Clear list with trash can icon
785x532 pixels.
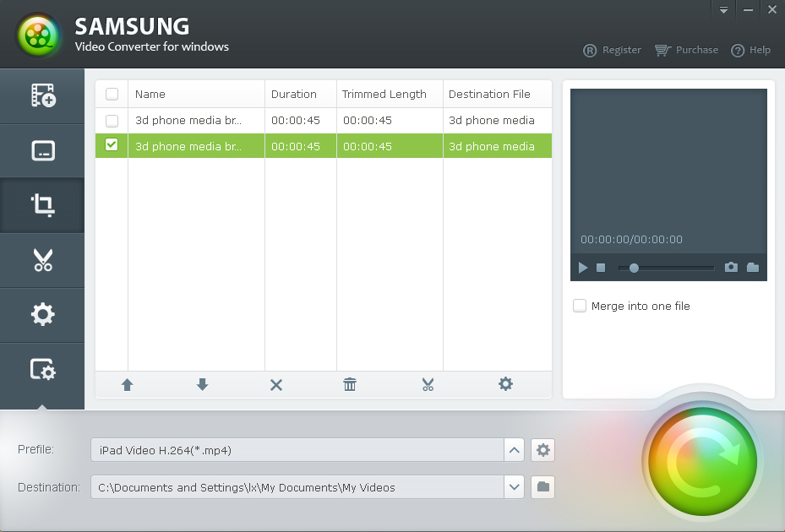(350, 384)
